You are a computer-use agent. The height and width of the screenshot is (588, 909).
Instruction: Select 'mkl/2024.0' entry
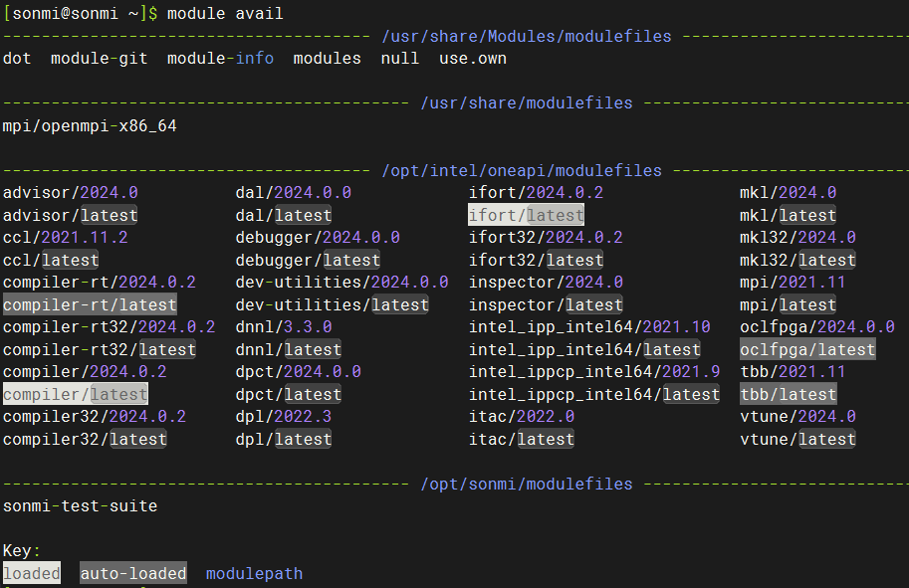788,192
